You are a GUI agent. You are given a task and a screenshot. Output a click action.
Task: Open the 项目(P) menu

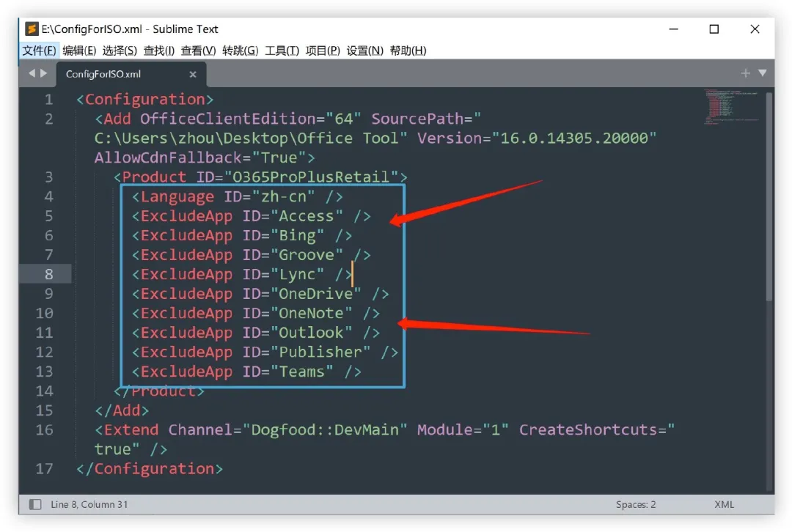[x=323, y=51]
